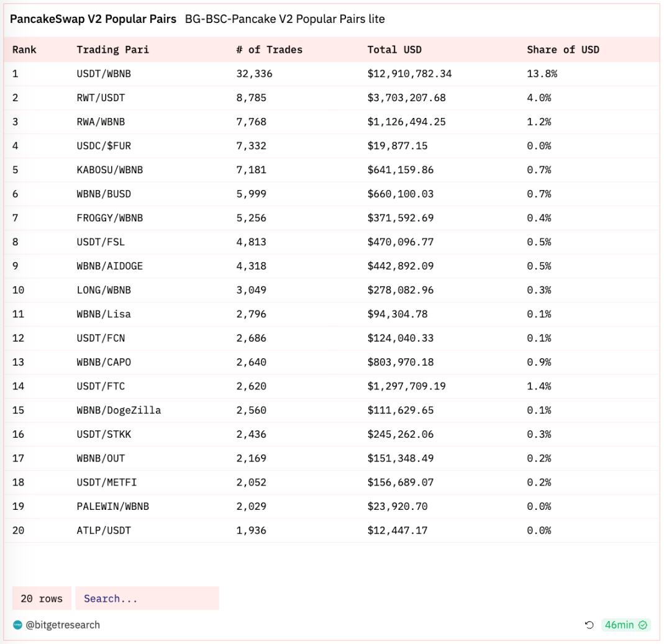Click the 20 rows count label
The width and height of the screenshot is (664, 644).
point(42,599)
